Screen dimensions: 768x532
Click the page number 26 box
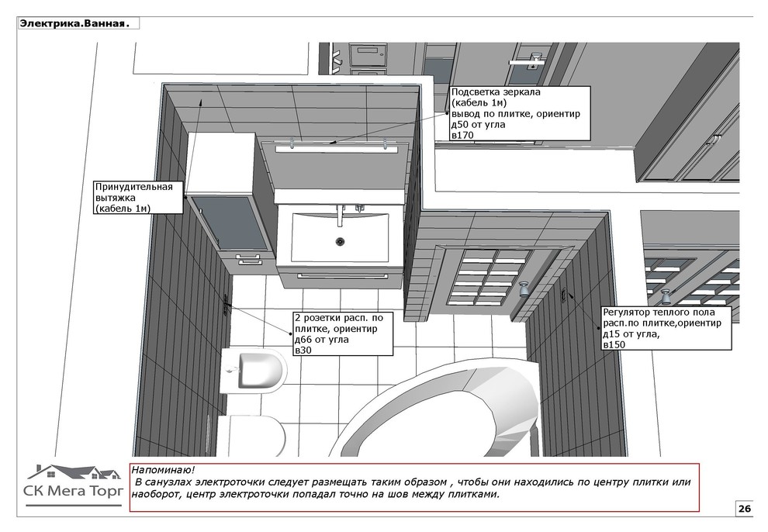pyautogui.click(x=744, y=509)
